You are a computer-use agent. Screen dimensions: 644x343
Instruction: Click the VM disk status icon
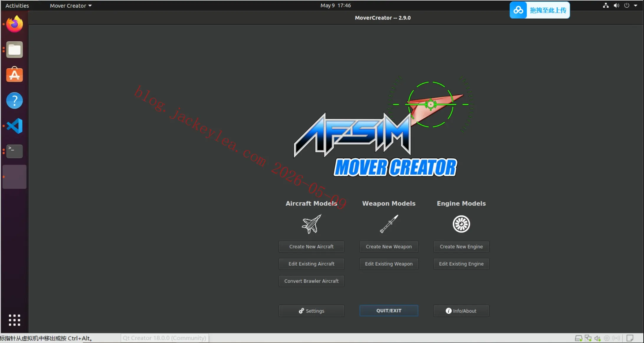tap(578, 338)
